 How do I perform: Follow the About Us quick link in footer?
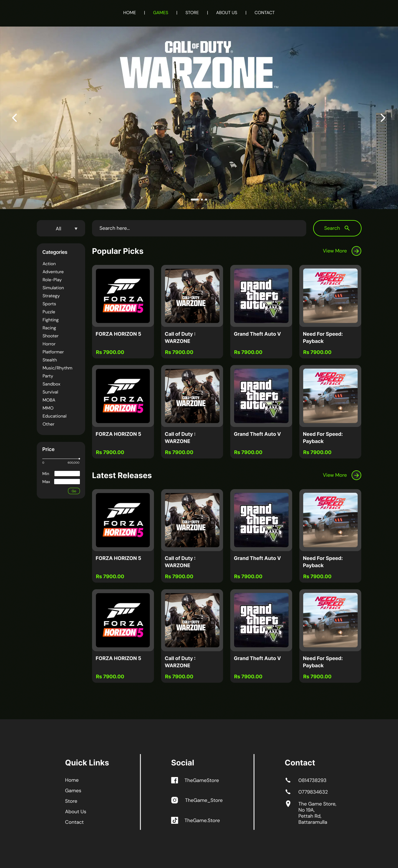(x=76, y=812)
